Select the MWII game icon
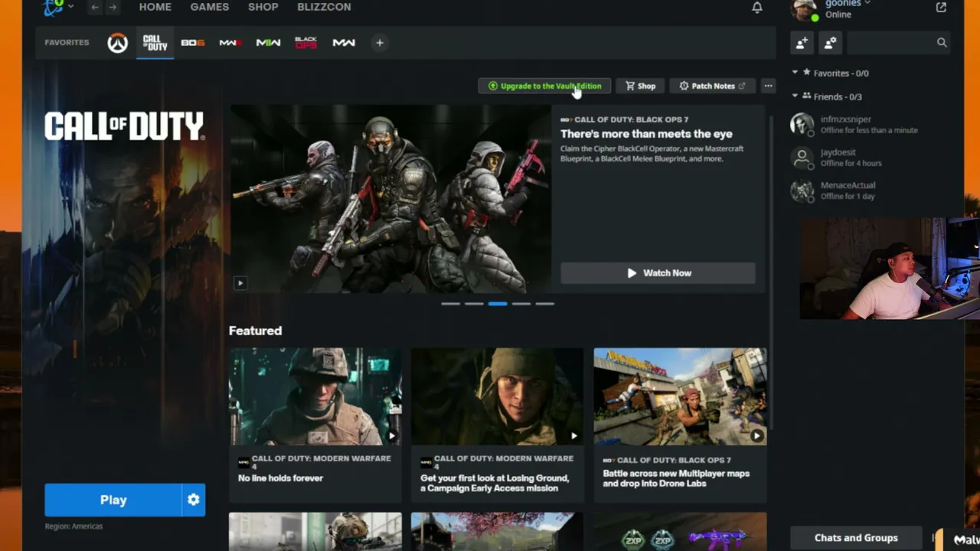The height and width of the screenshot is (551, 980). pyautogui.click(x=268, y=43)
